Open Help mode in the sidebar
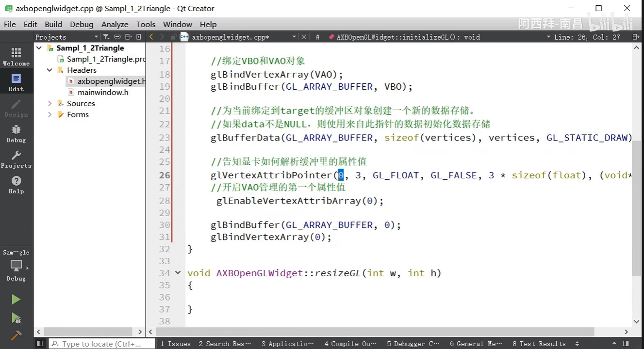The height and width of the screenshot is (349, 644). click(x=16, y=185)
